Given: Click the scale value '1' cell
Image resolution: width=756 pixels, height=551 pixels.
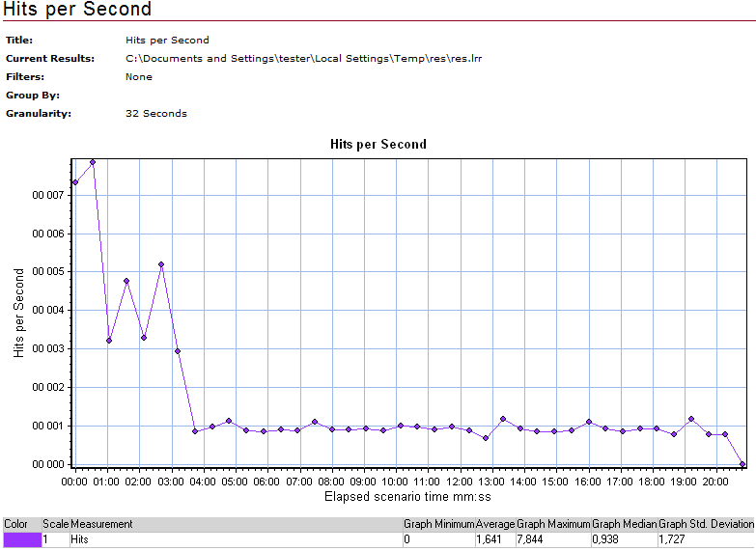Looking at the screenshot, I should pyautogui.click(x=56, y=539).
